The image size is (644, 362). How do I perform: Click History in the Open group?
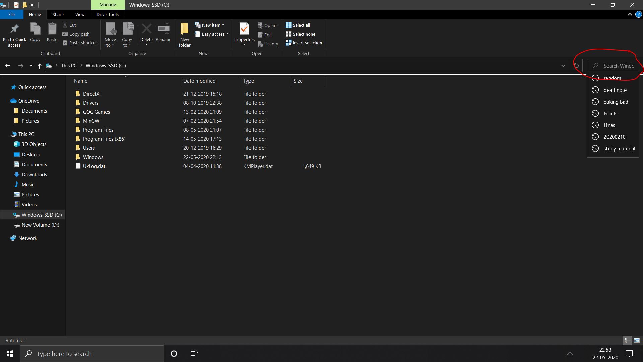268,44
